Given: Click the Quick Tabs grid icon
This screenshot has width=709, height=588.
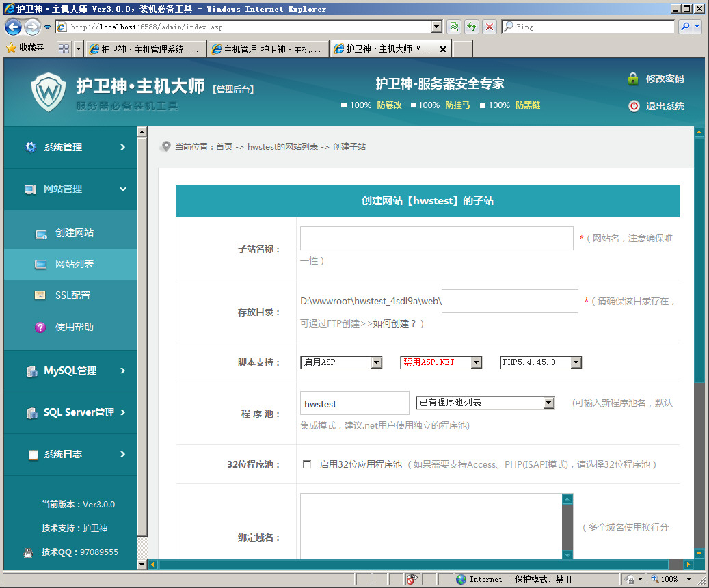Looking at the screenshot, I should (64, 49).
